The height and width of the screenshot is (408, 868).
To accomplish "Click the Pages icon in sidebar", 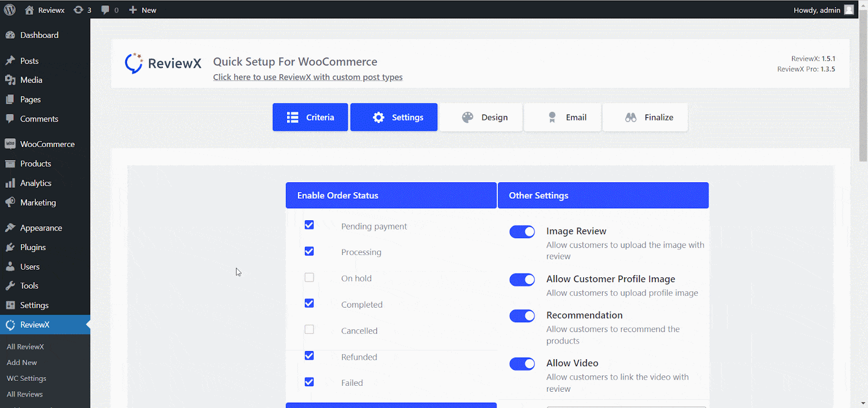I will (10, 99).
